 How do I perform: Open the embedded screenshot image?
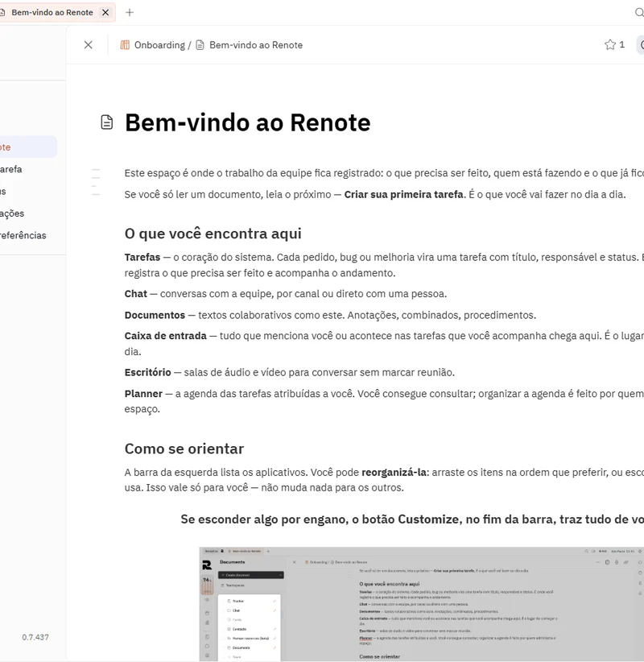click(x=421, y=604)
